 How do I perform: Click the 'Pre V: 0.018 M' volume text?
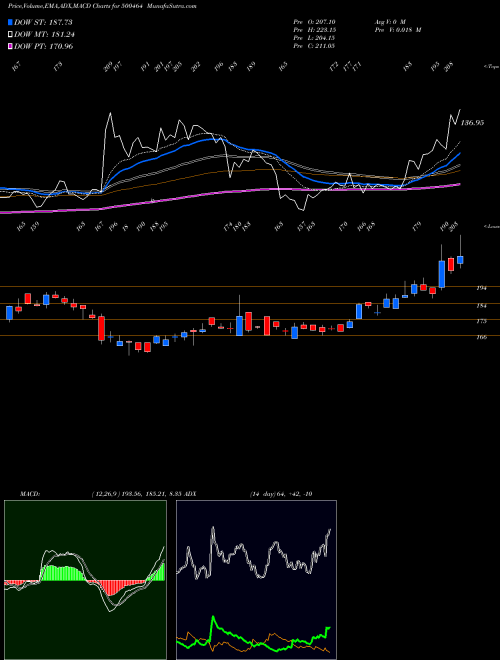[397, 30]
